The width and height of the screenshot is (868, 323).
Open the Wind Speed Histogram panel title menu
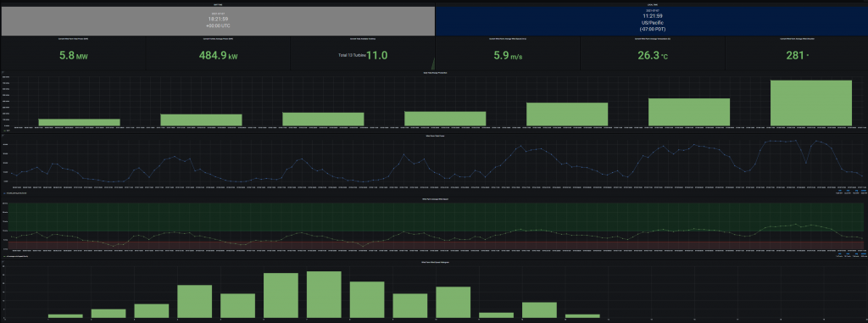[x=435, y=261]
